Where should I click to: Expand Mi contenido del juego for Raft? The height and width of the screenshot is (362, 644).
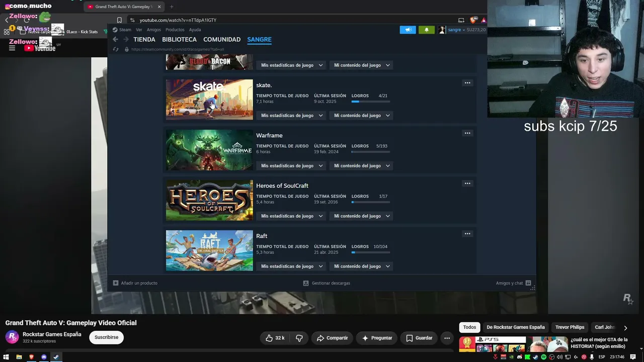pos(362,266)
